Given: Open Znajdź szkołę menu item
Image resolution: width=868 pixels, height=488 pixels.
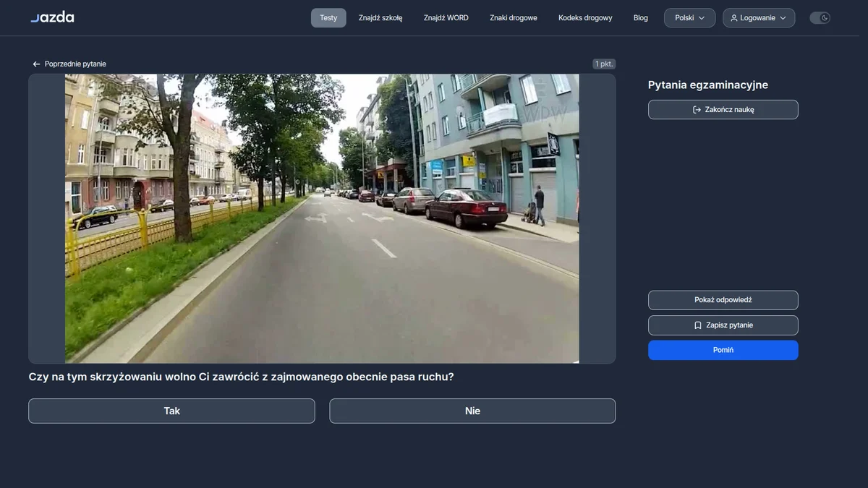Looking at the screenshot, I should (x=380, y=18).
